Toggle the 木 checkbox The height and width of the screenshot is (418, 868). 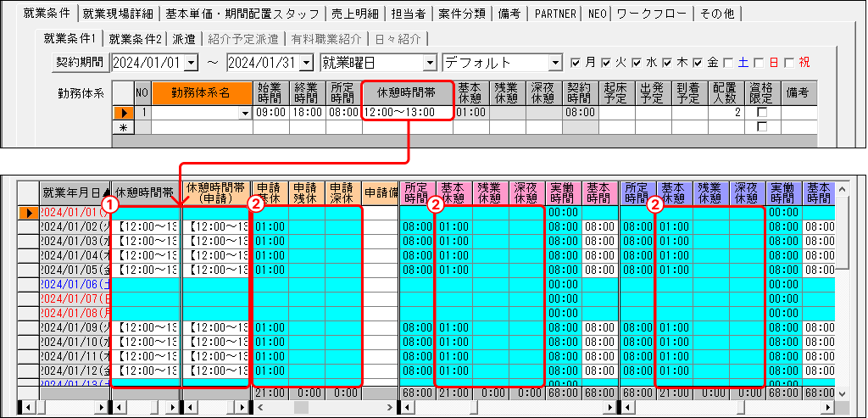(668, 62)
